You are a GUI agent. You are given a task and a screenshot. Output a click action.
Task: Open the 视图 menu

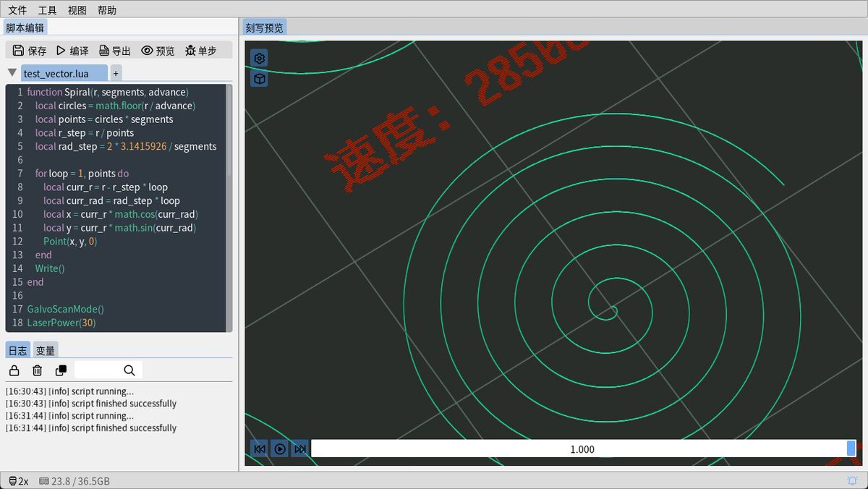point(77,10)
